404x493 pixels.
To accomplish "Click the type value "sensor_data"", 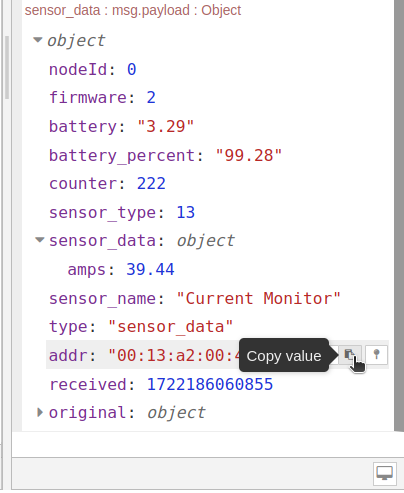I will [x=170, y=327].
